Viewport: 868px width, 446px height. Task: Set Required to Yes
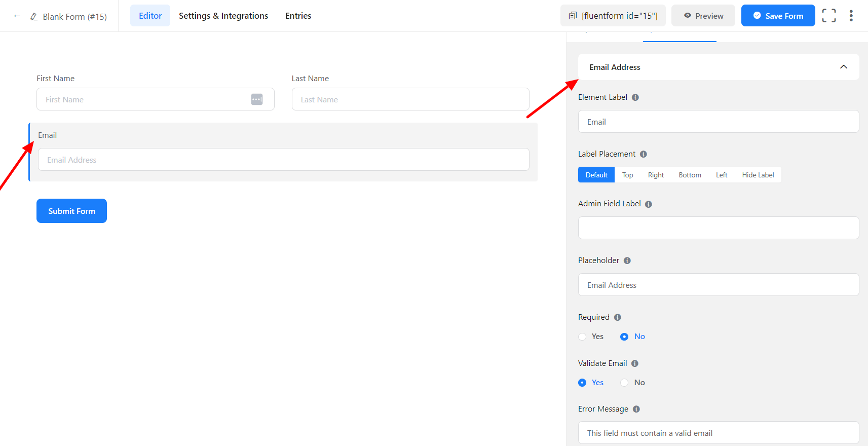click(x=583, y=337)
